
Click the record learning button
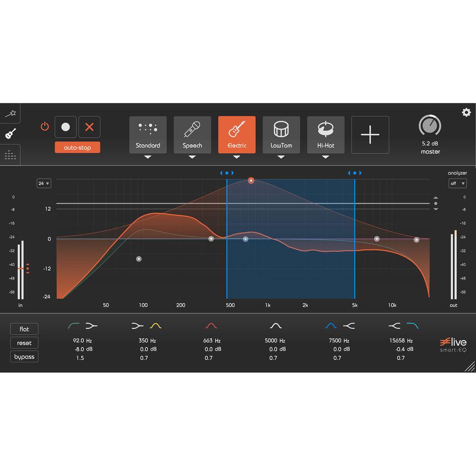[66, 127]
